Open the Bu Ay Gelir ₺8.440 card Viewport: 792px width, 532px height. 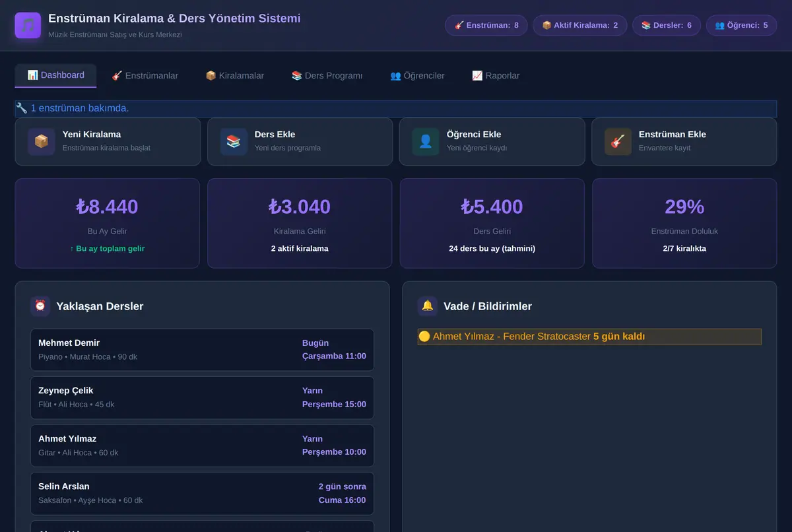pyautogui.click(x=107, y=223)
